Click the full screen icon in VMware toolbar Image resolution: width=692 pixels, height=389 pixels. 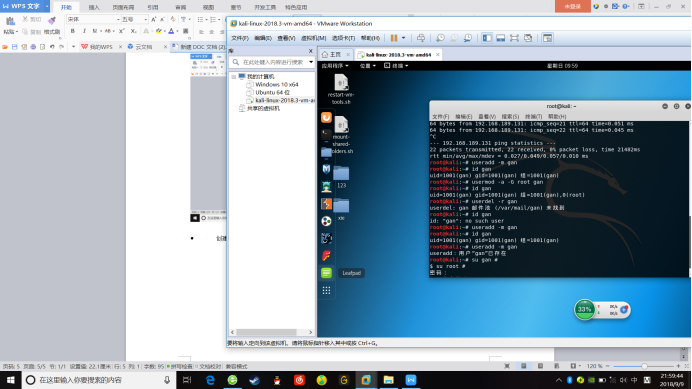(514, 38)
